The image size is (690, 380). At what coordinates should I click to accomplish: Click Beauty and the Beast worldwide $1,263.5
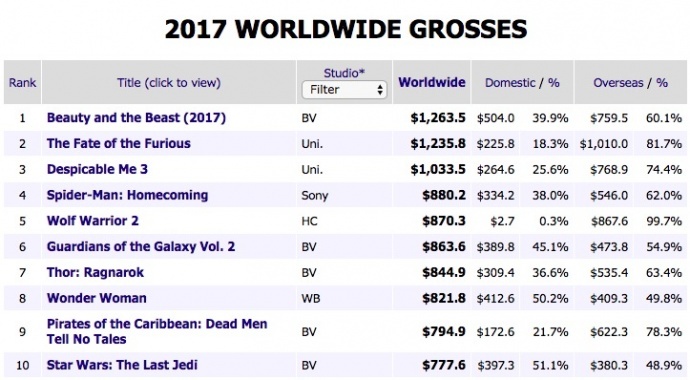438,118
